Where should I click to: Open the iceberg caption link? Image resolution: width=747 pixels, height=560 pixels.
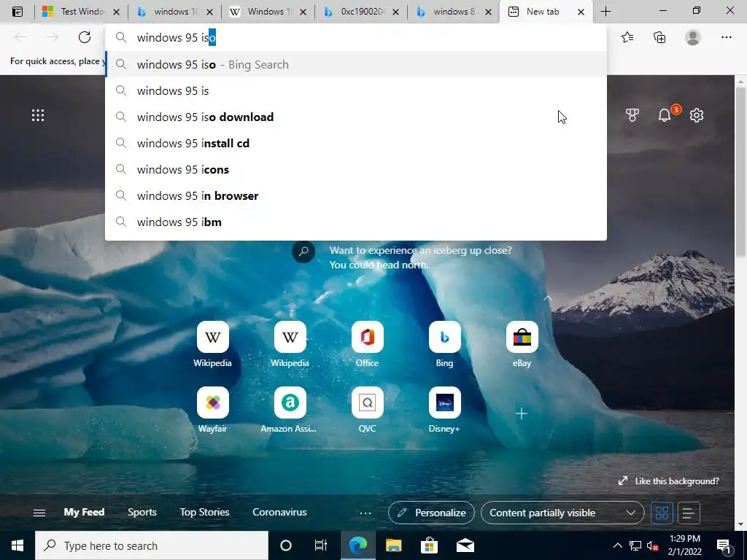(x=421, y=257)
